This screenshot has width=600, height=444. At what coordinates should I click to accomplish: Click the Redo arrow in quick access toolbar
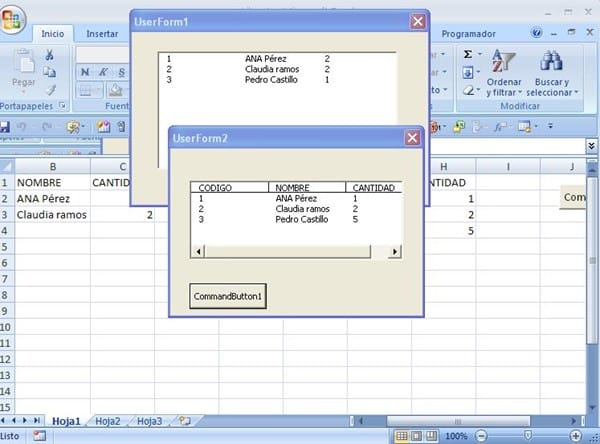point(46,127)
